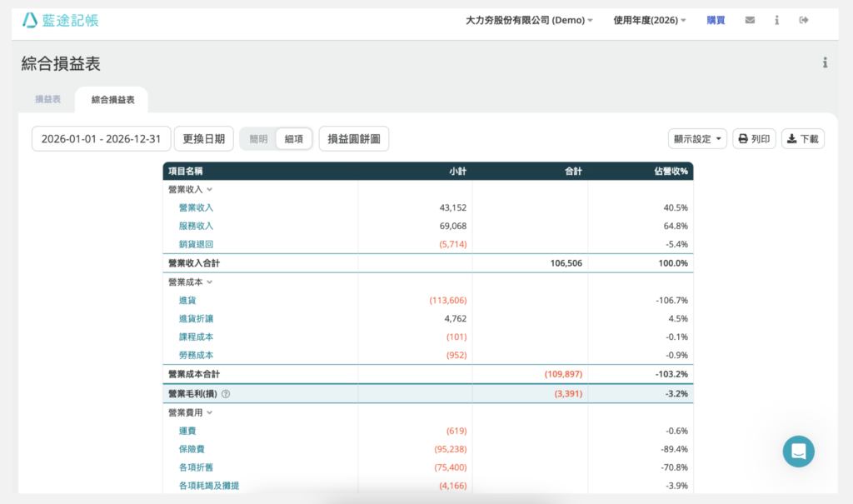Open the 顯示設定 dropdown
This screenshot has width=853, height=504.
click(x=697, y=139)
